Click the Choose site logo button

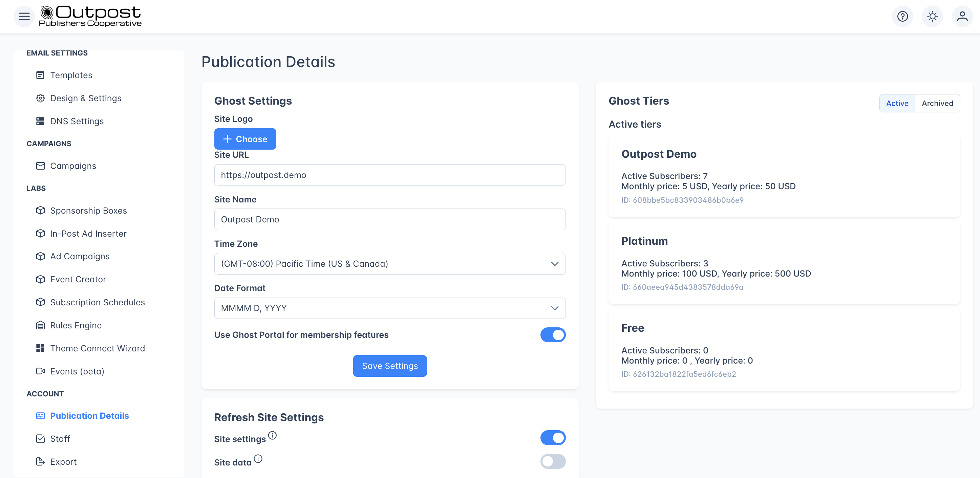pyautogui.click(x=245, y=139)
